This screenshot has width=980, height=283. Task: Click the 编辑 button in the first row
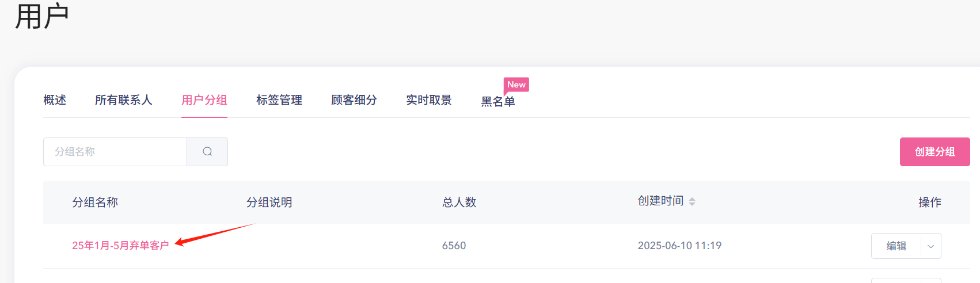tap(896, 246)
